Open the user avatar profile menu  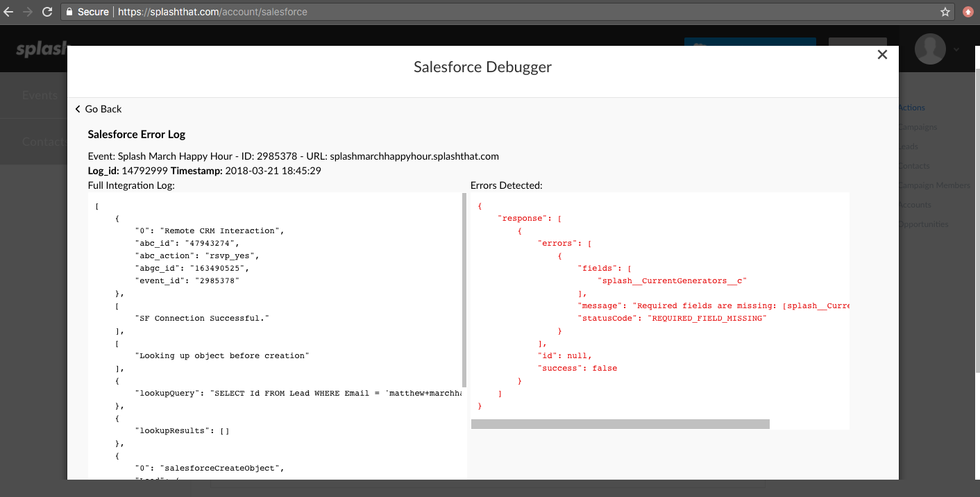(930, 49)
